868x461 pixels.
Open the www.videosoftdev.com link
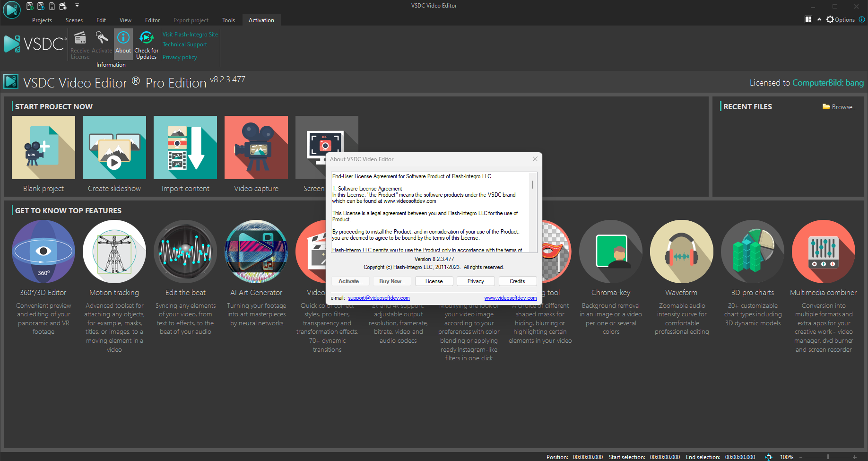[511, 298]
